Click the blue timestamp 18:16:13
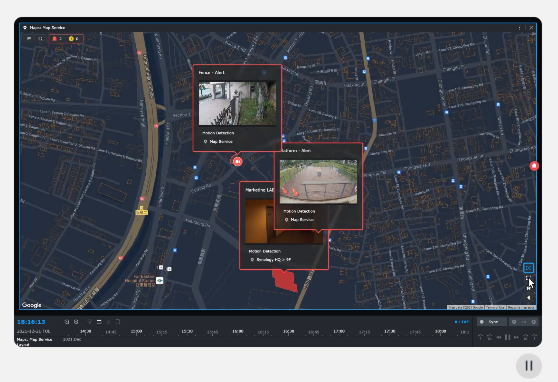558x382 pixels. 31,322
